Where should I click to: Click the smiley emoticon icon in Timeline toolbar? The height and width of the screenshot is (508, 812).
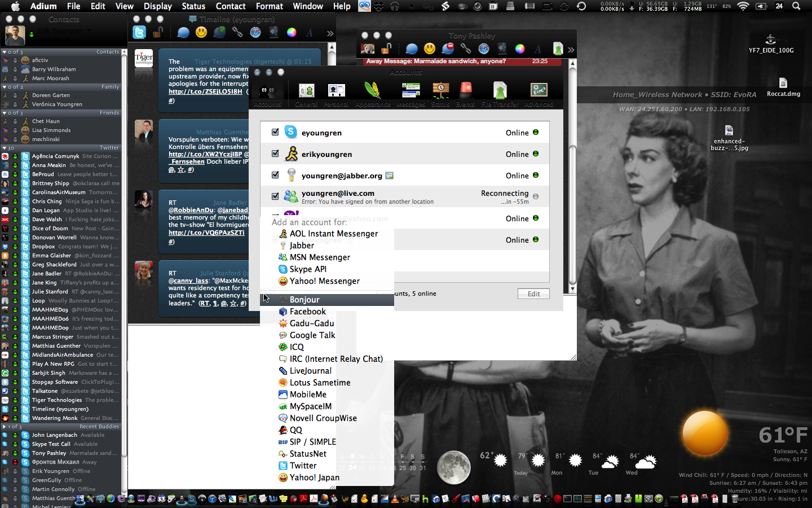click(x=201, y=32)
